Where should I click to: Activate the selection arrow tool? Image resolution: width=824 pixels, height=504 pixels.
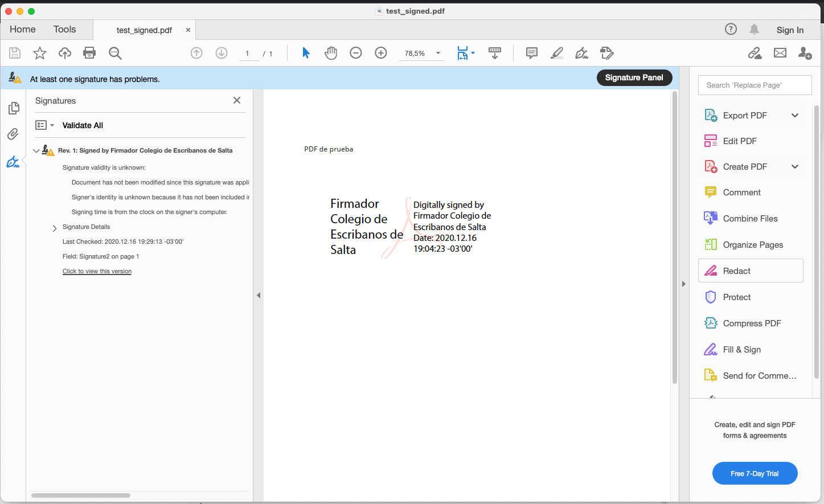[x=306, y=52]
